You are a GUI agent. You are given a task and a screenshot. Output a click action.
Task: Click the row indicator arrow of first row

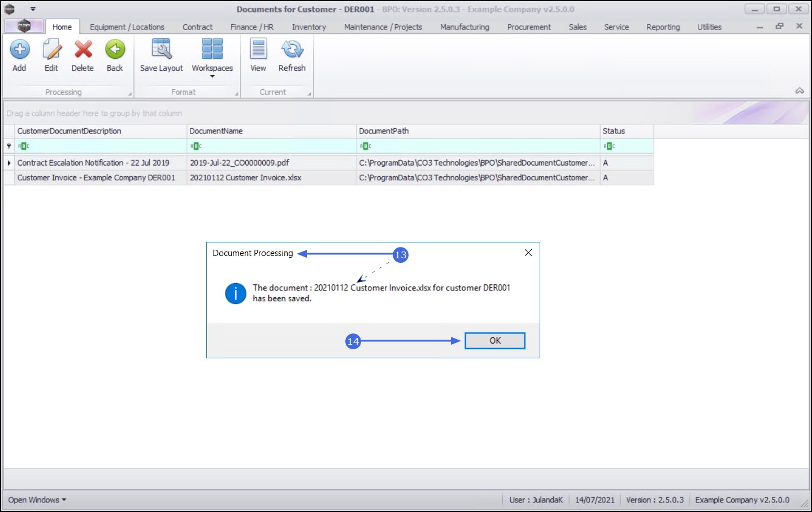[9, 163]
